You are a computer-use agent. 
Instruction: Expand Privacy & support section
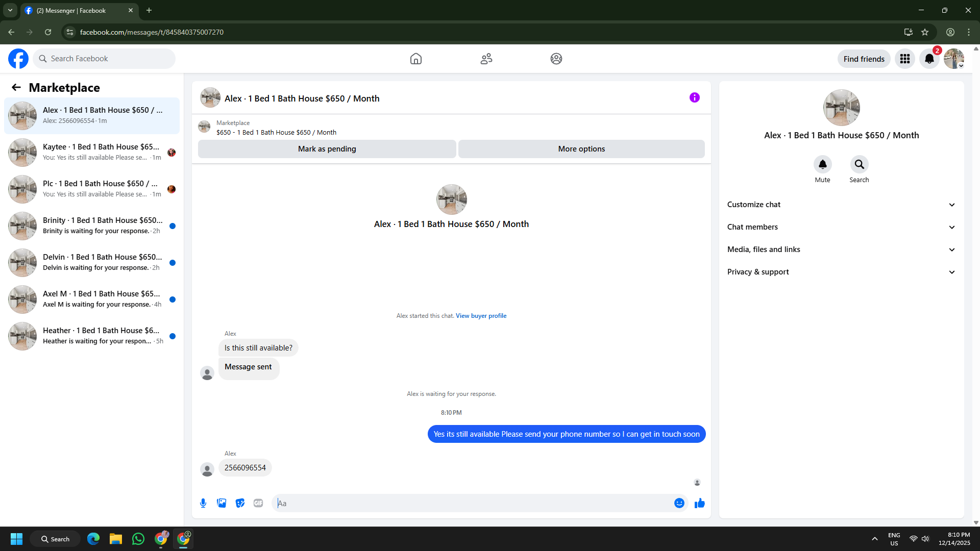(841, 272)
